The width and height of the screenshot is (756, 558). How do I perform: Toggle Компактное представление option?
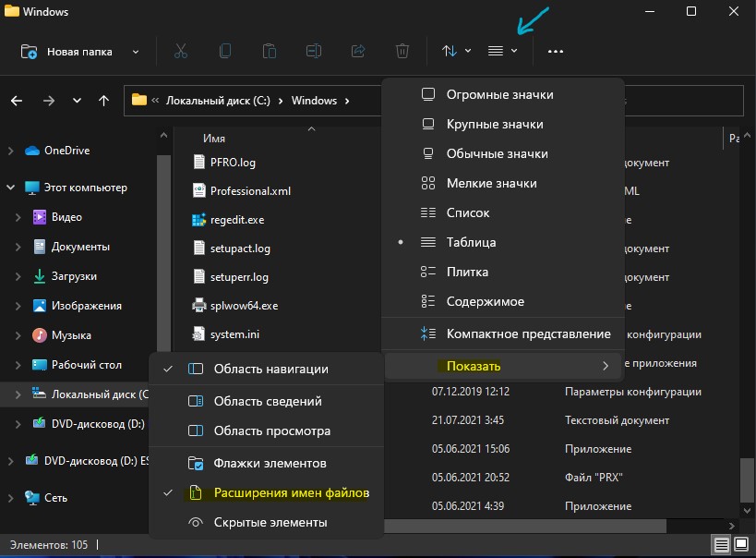click(503, 334)
